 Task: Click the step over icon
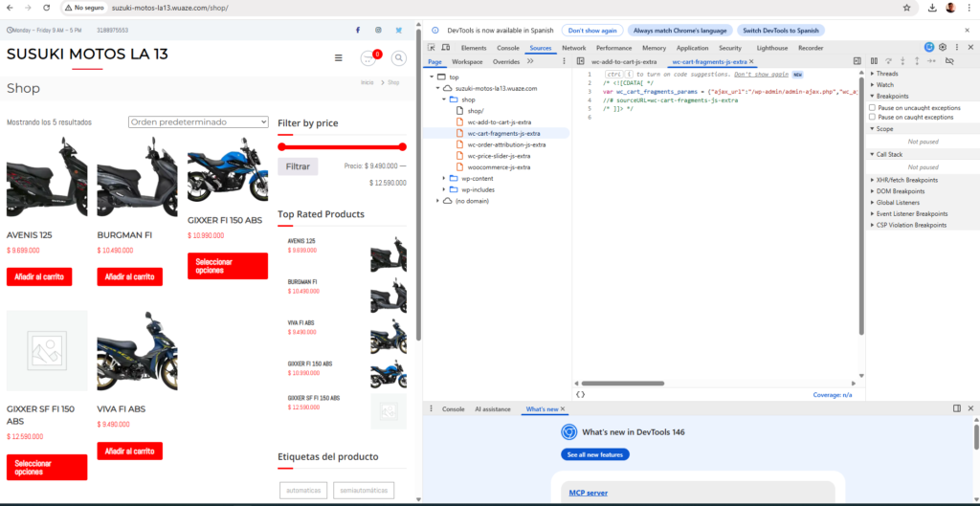point(888,61)
